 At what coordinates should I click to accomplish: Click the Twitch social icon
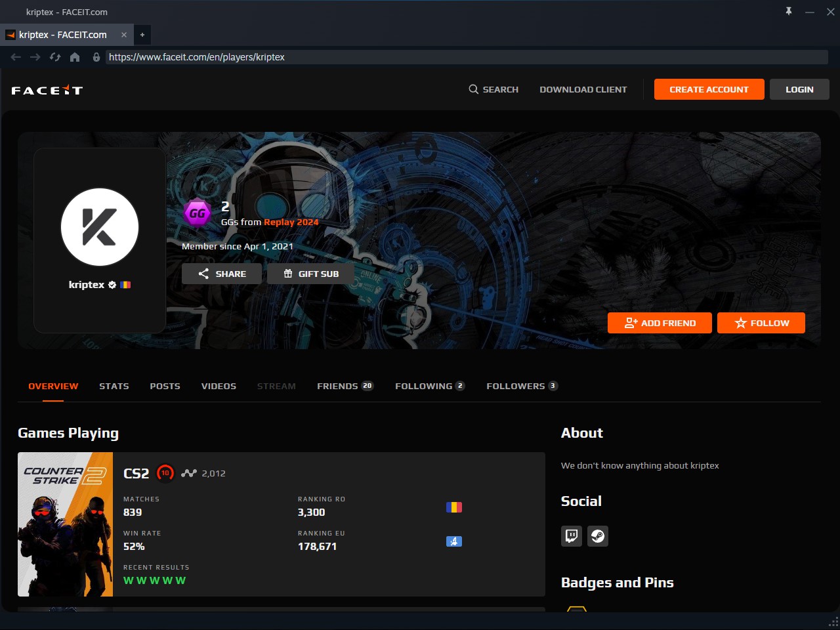(x=572, y=536)
